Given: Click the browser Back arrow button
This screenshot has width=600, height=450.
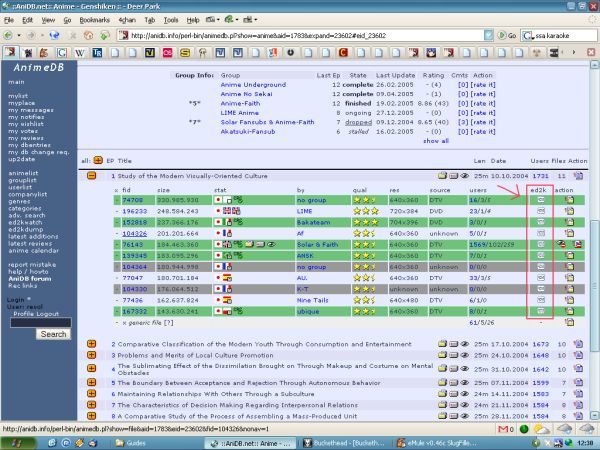Looking at the screenshot, I should [x=8, y=36].
